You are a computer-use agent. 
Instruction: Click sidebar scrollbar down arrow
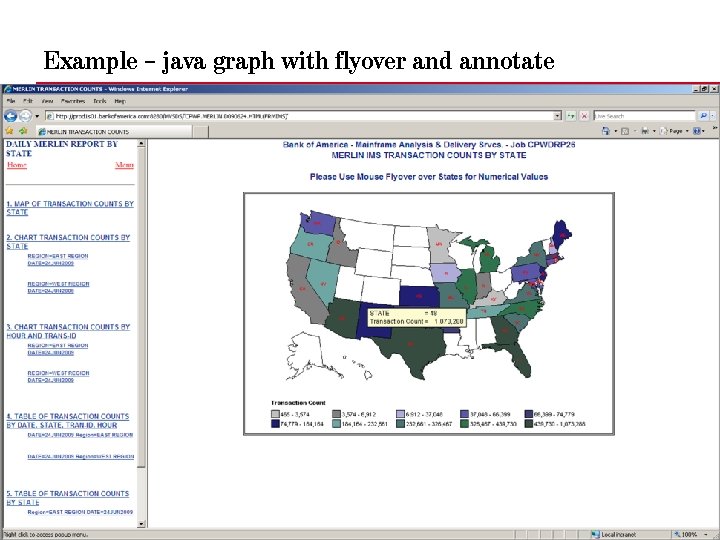click(141, 523)
